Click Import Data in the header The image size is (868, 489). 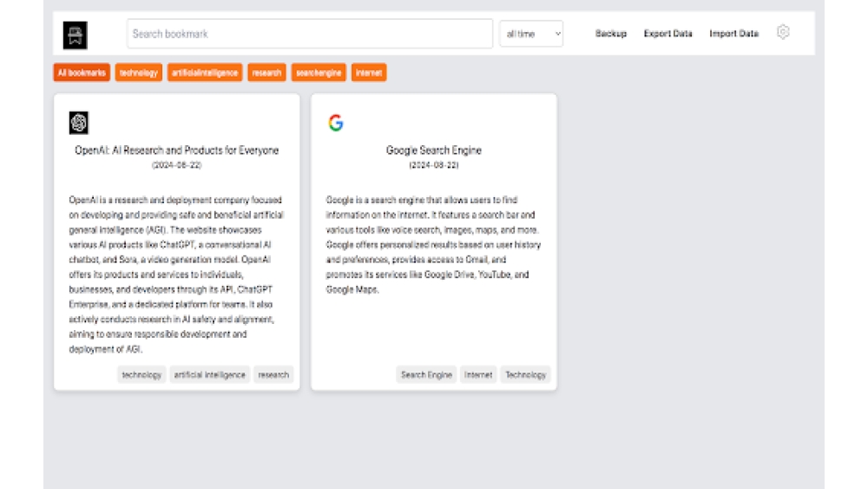733,34
